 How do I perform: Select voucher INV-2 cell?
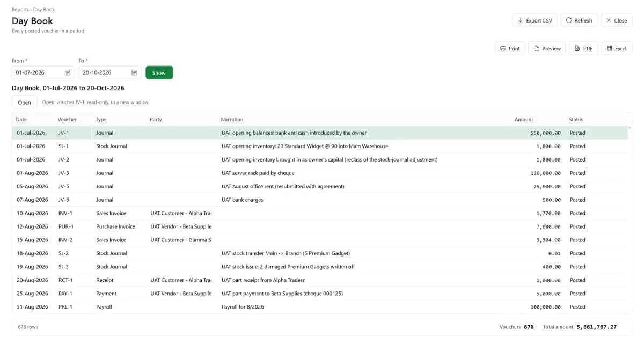[x=65, y=240]
